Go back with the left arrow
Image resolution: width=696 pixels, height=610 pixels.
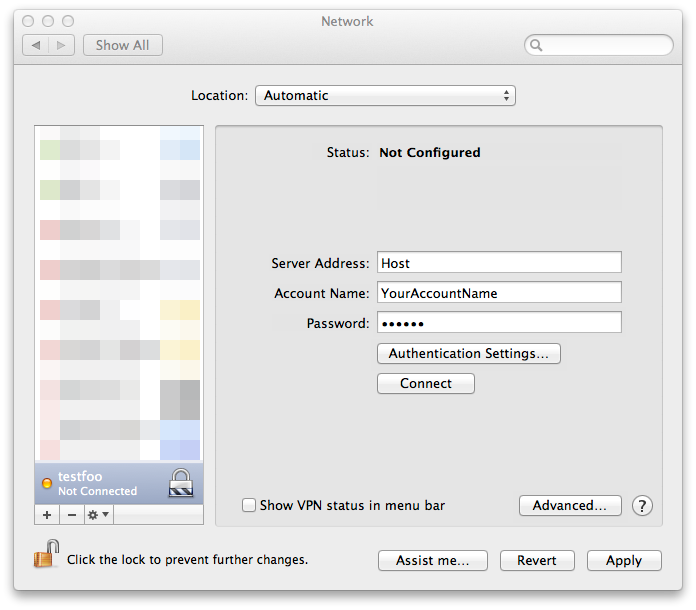36,45
